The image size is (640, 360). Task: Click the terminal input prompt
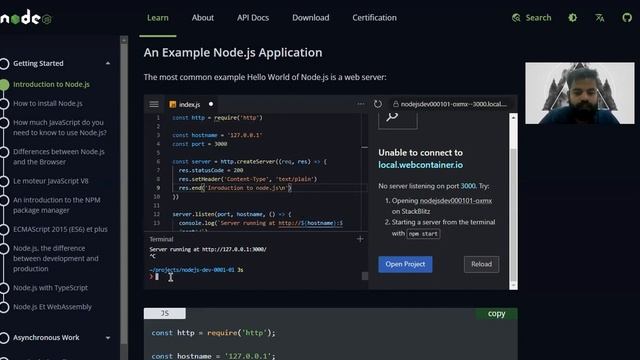tap(157, 277)
